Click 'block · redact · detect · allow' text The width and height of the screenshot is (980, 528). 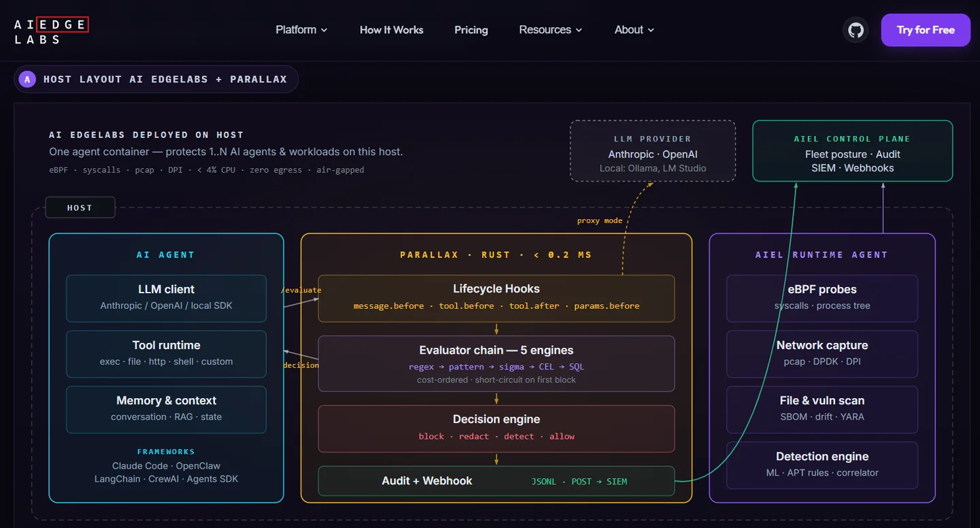[x=496, y=436]
